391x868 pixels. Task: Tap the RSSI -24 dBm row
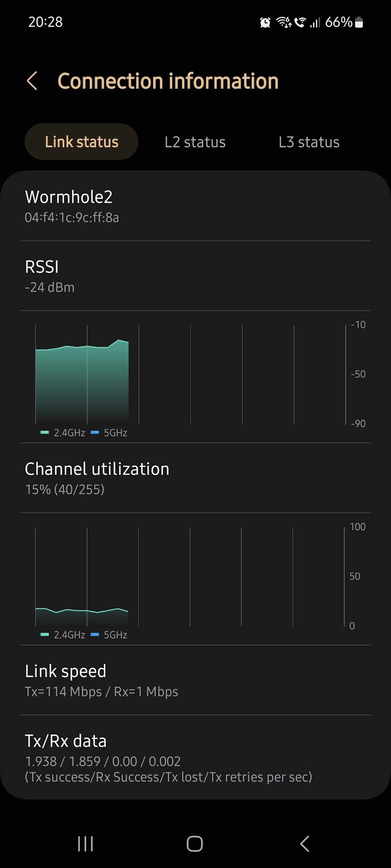195,276
